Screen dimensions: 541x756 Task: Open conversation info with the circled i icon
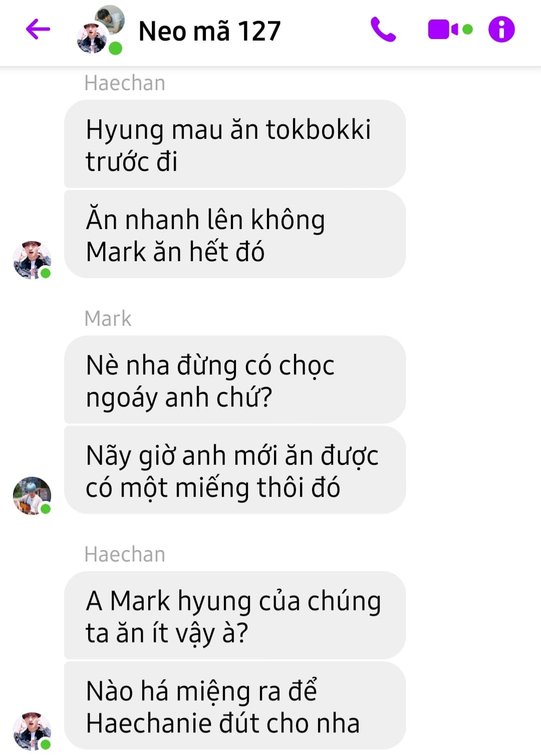[501, 29]
